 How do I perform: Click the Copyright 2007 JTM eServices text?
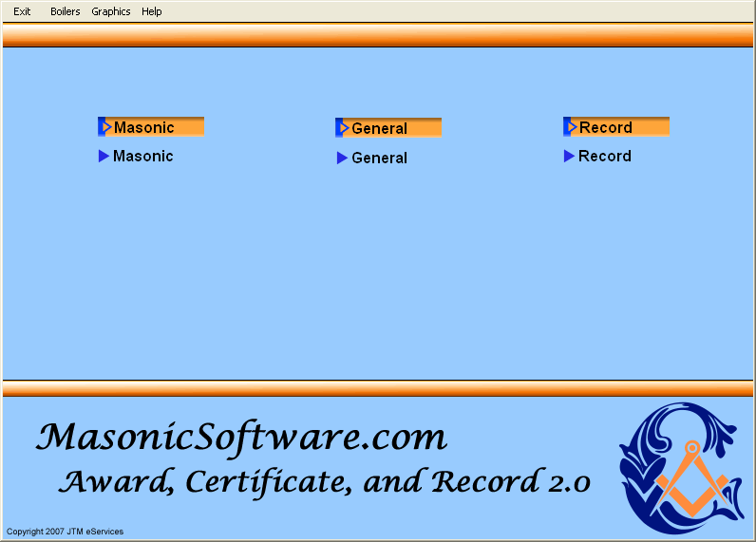coord(66,532)
